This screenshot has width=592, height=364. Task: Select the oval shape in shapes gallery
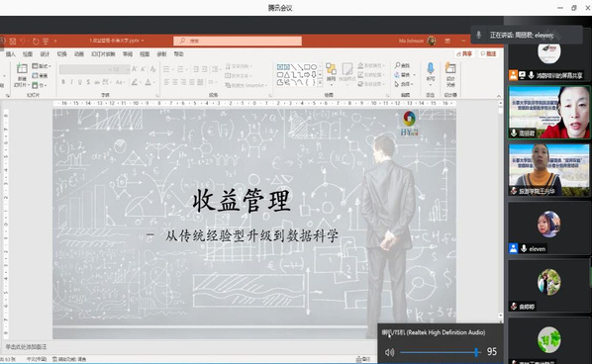(x=314, y=66)
